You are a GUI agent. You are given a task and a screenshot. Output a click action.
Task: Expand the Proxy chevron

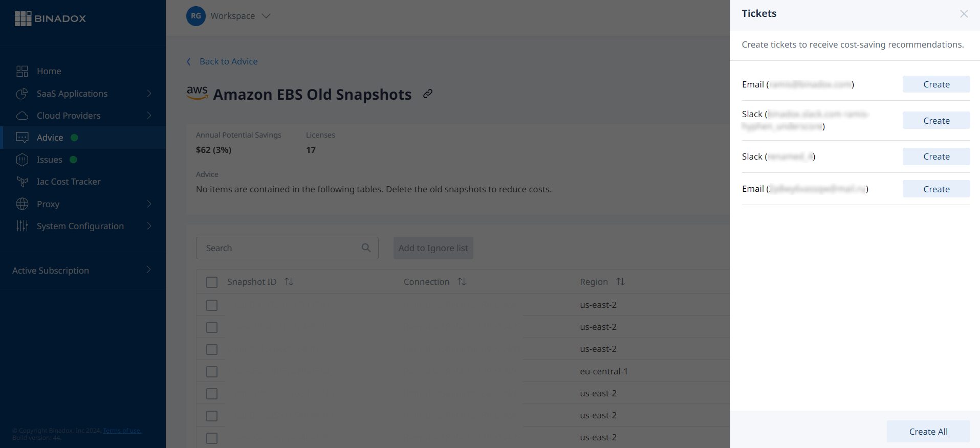click(x=149, y=204)
